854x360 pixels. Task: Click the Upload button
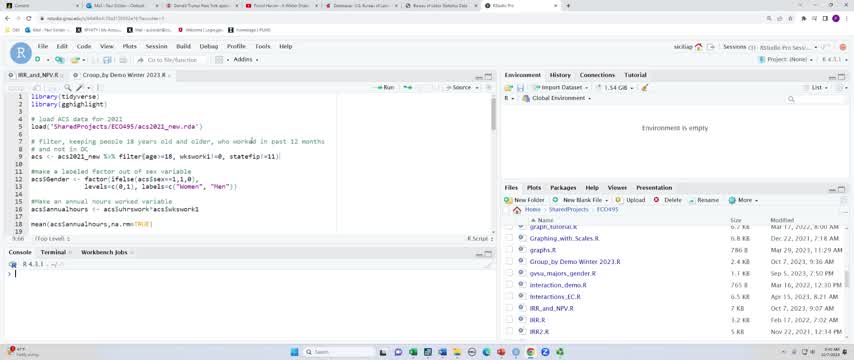click(x=630, y=200)
